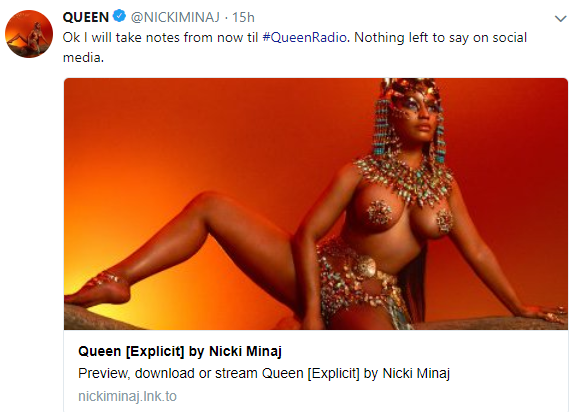The image size is (572, 412).
Task: Click the jeweled necklace in album cover
Action: click(404, 179)
